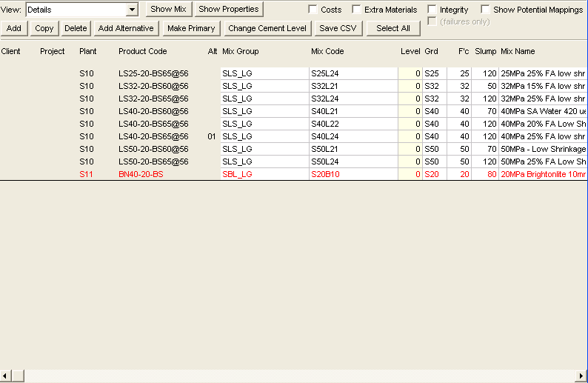Click the Save CSV button
This screenshot has width=588, height=383.
tap(338, 28)
